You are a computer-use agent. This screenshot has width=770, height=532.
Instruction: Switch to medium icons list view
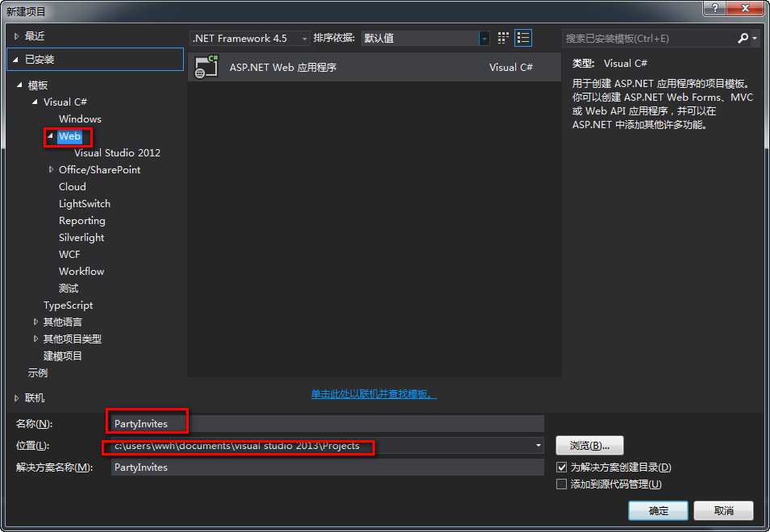(523, 38)
